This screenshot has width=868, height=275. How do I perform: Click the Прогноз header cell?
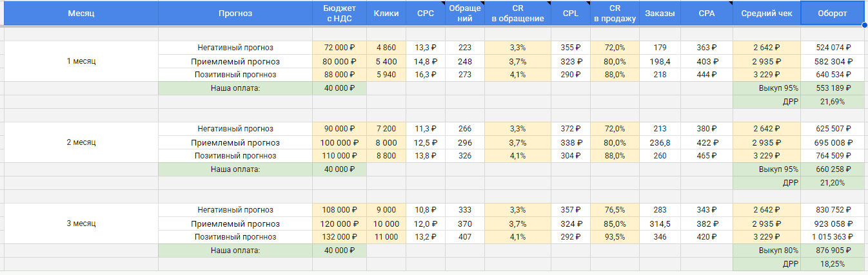235,13
